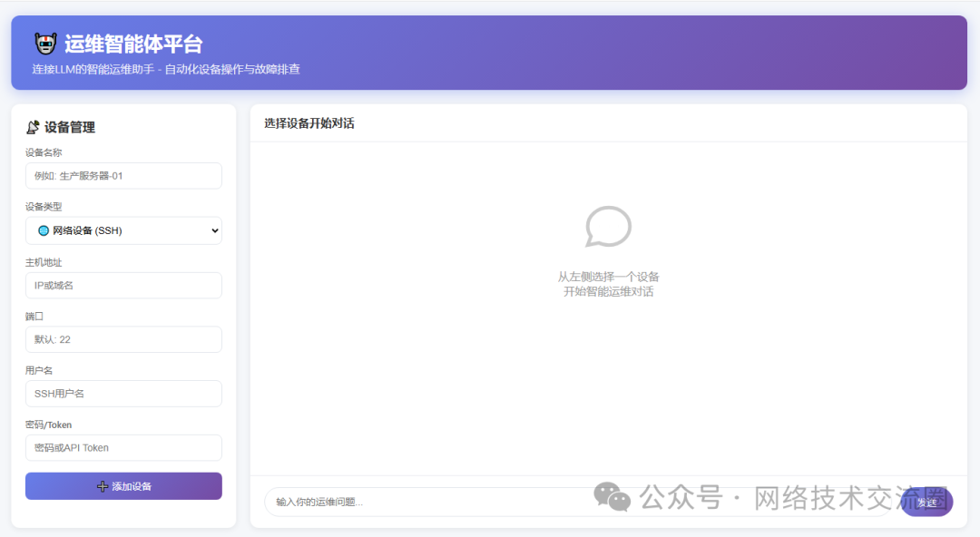Click the 设备名称 name input field

coord(122,175)
